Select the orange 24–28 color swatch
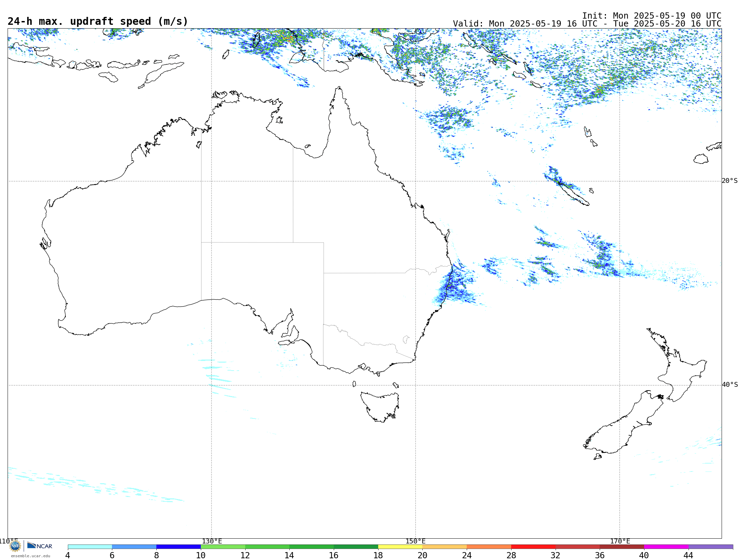The height and width of the screenshot is (560, 744). point(489,547)
